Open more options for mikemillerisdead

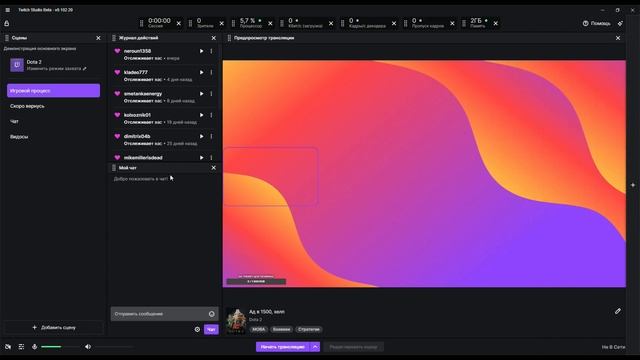pos(211,158)
